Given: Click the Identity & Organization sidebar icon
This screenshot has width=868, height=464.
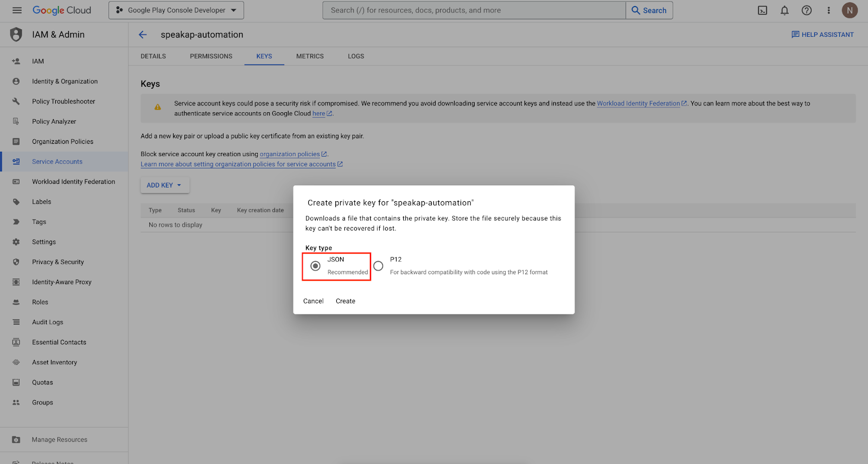Looking at the screenshot, I should click(x=16, y=81).
